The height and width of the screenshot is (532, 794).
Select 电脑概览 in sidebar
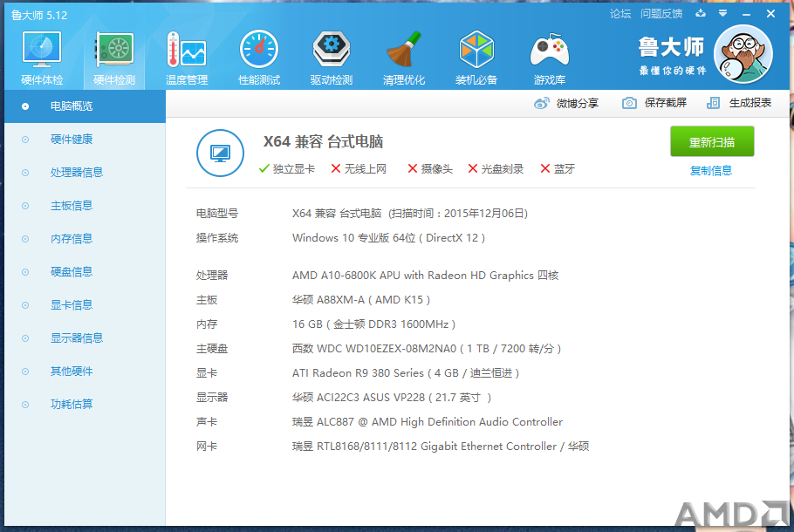point(86,106)
